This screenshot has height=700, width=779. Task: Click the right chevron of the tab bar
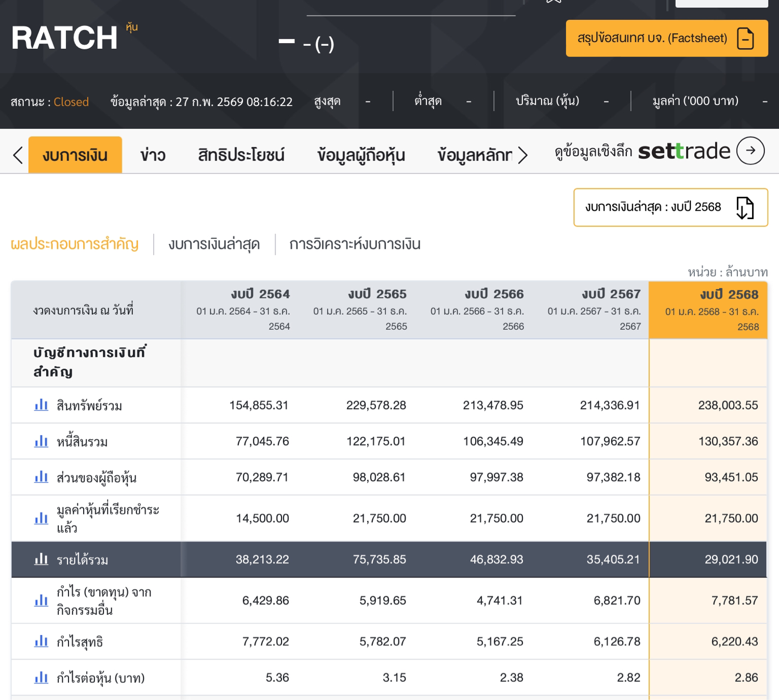[522, 155]
